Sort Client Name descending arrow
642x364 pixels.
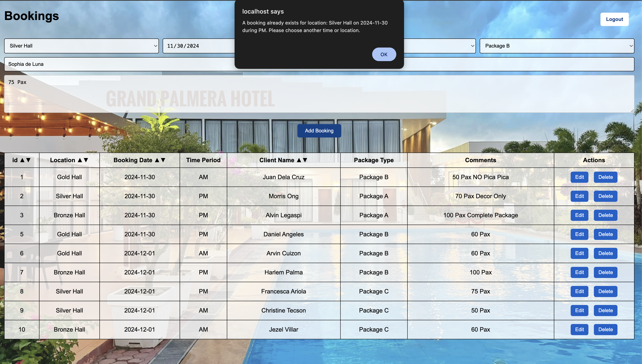305,160
